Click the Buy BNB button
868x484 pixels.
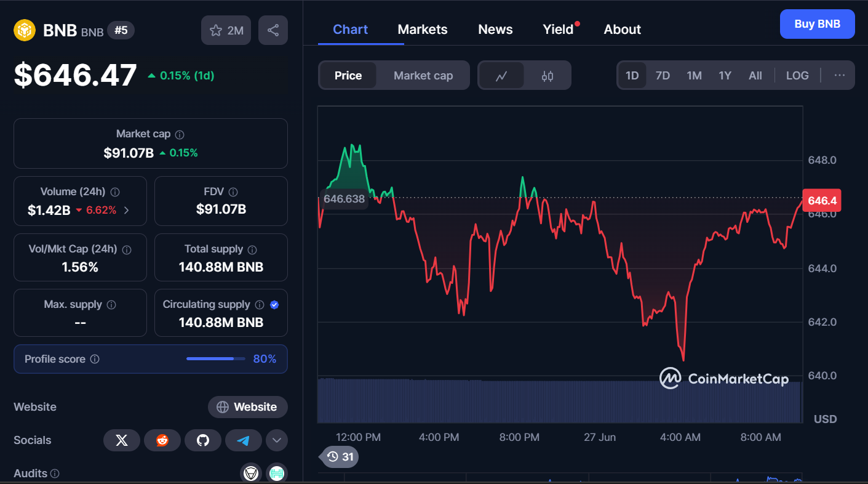(818, 24)
